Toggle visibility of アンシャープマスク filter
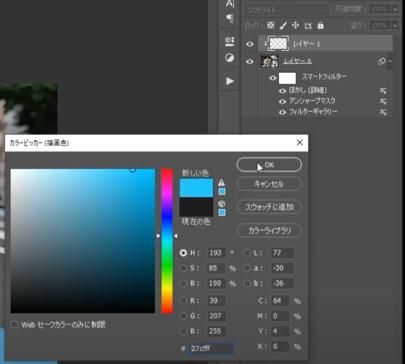Image resolution: width=405 pixels, height=364 pixels. 282,101
